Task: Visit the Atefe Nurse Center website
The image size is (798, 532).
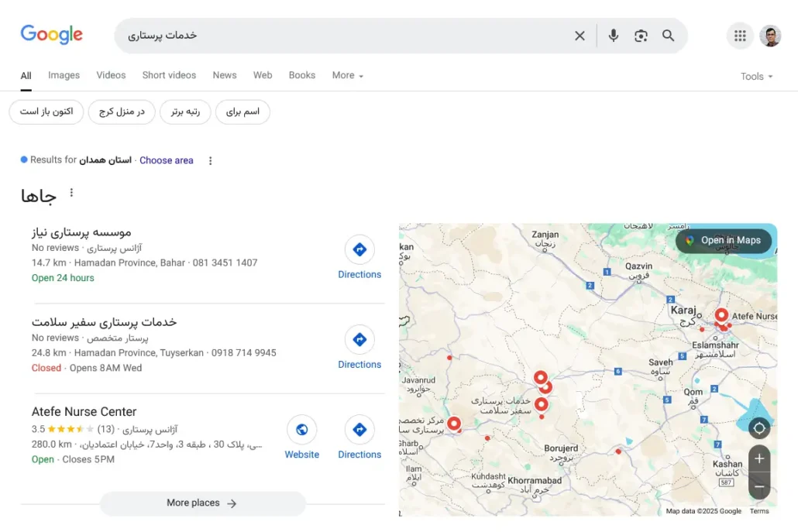Action: coord(302,438)
